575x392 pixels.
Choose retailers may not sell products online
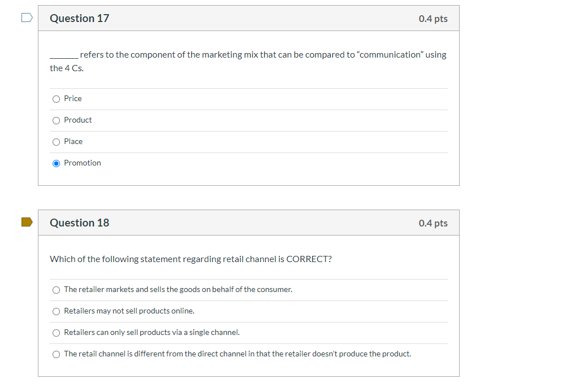56,311
